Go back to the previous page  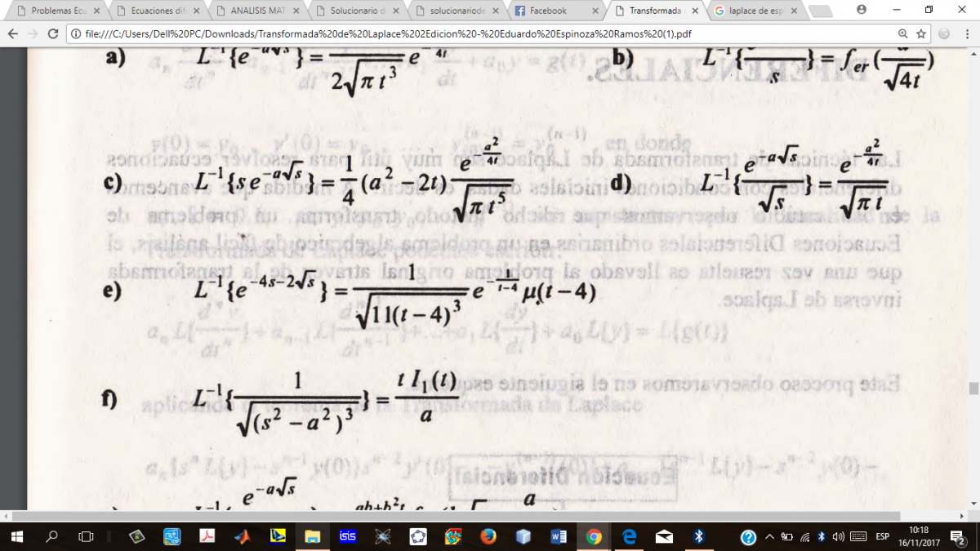click(12, 33)
